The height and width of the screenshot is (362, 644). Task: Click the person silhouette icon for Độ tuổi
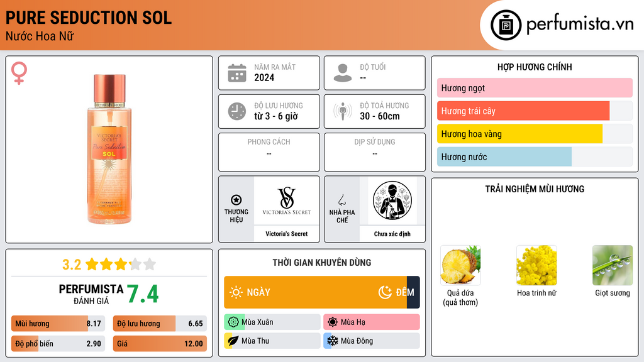pos(343,73)
